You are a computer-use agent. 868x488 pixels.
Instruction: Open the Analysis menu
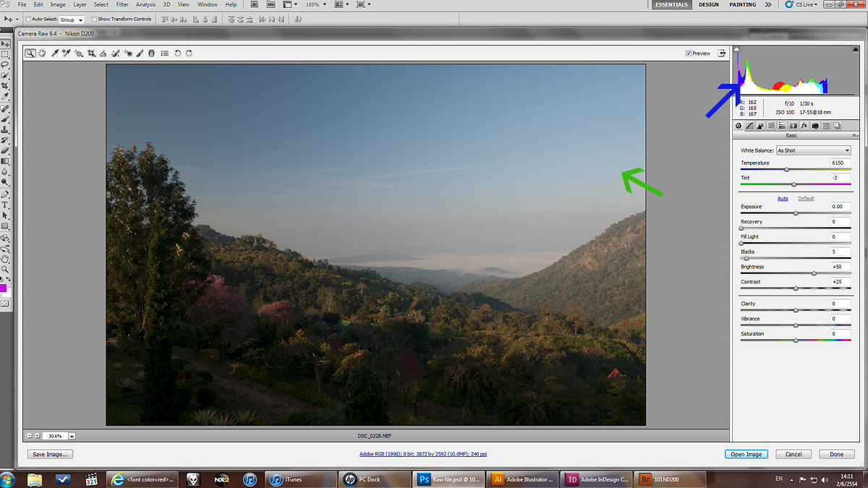click(x=145, y=4)
